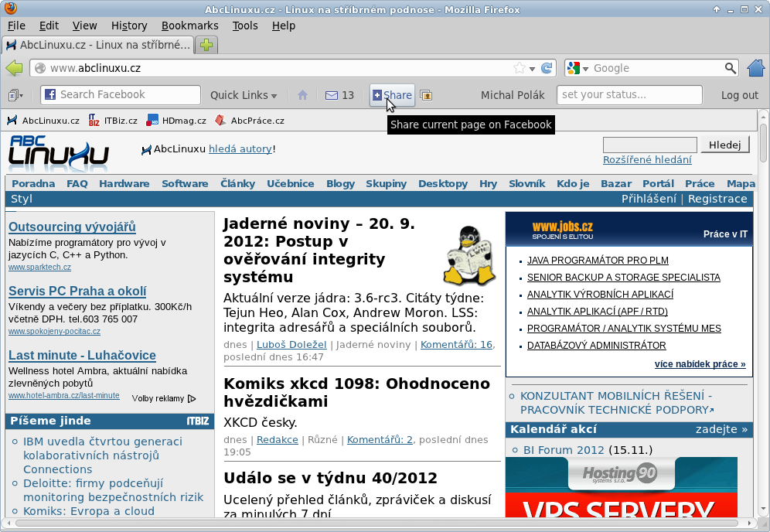Click the ABC Linuxu logo

(59, 153)
